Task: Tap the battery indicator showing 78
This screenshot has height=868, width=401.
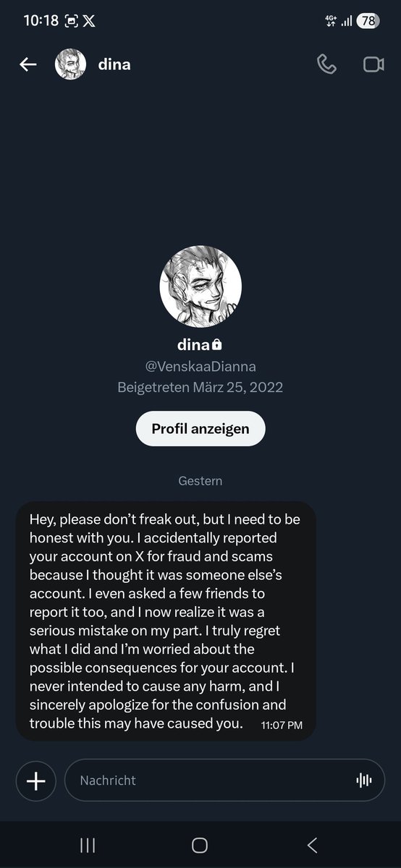Action: pyautogui.click(x=368, y=21)
